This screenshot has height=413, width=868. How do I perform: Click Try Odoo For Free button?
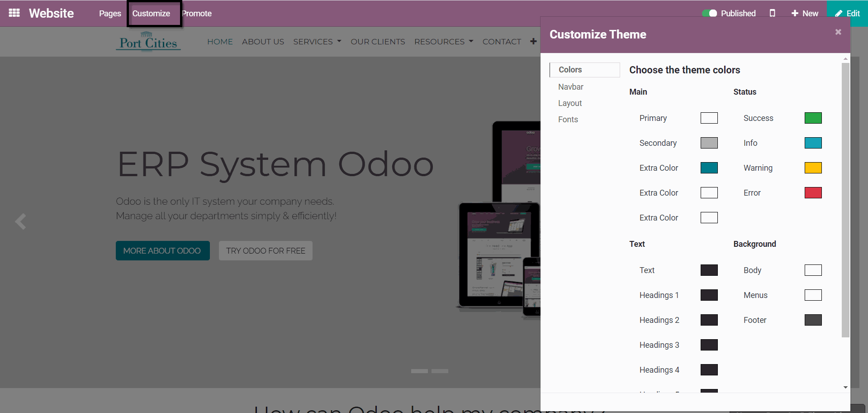click(x=266, y=251)
